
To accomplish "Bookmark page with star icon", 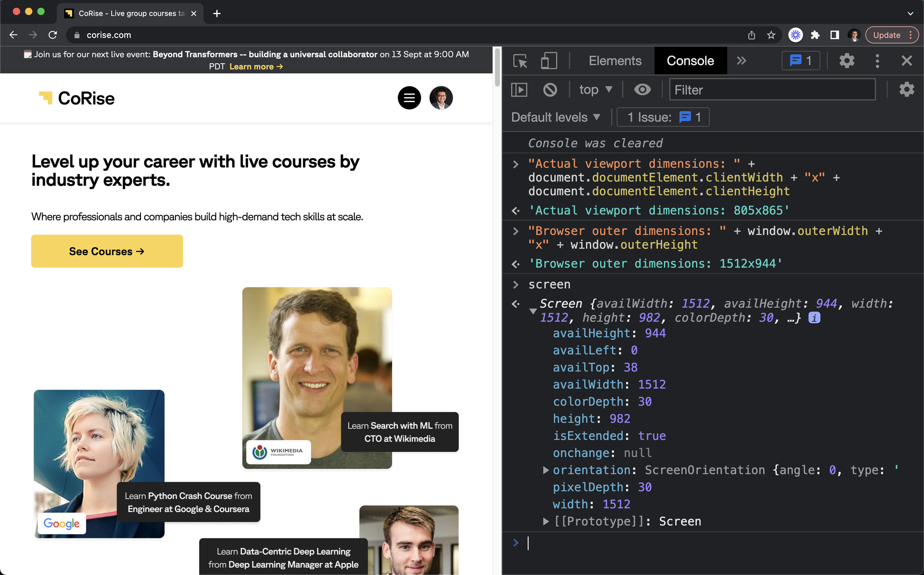I will (771, 35).
